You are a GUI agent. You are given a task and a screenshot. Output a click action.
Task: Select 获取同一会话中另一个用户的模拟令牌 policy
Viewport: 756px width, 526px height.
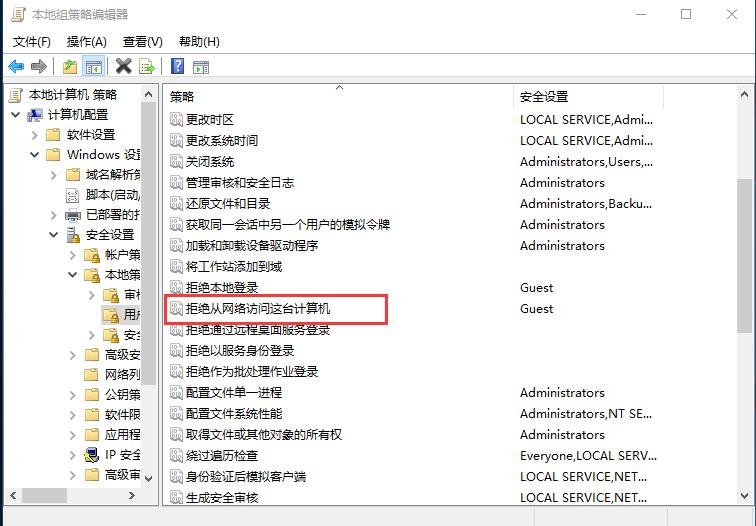pyautogui.click(x=288, y=224)
